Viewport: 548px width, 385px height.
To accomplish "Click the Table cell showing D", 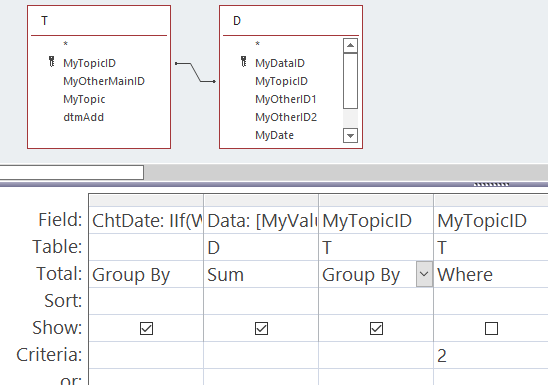I will coord(261,247).
